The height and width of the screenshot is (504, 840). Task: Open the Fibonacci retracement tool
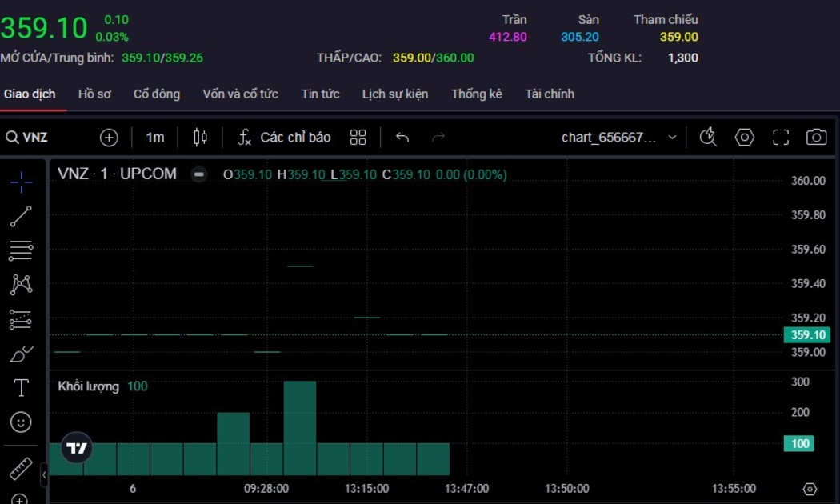(22, 250)
